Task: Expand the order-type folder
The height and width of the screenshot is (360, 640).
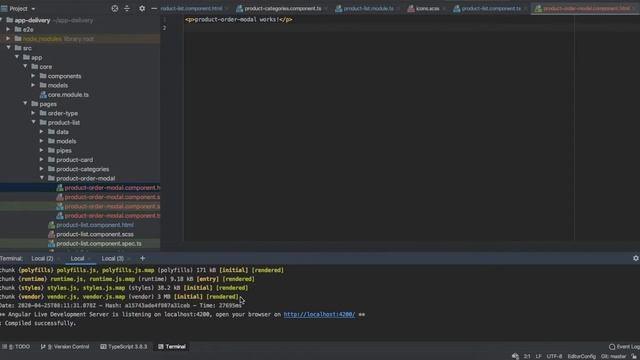Action: coord(33,113)
